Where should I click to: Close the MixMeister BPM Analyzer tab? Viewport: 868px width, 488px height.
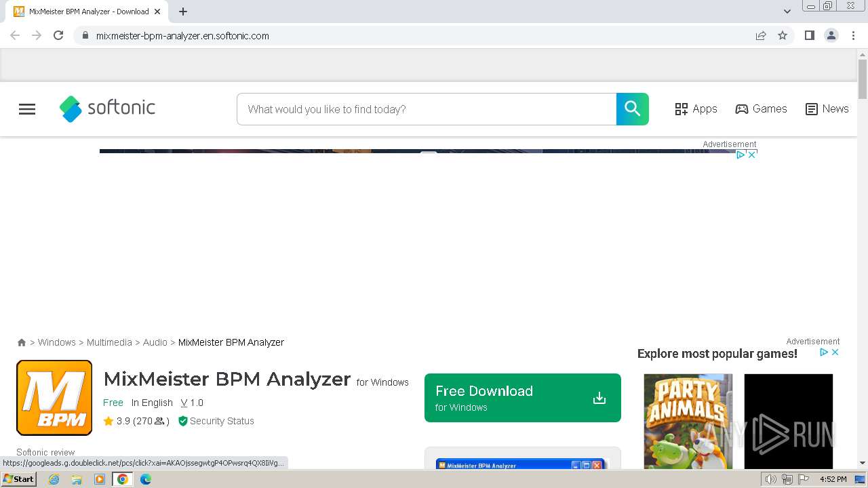point(157,12)
